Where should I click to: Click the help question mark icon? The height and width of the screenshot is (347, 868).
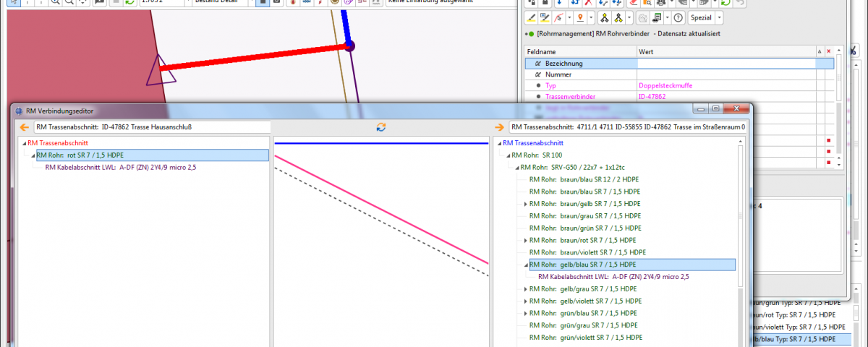(678, 17)
